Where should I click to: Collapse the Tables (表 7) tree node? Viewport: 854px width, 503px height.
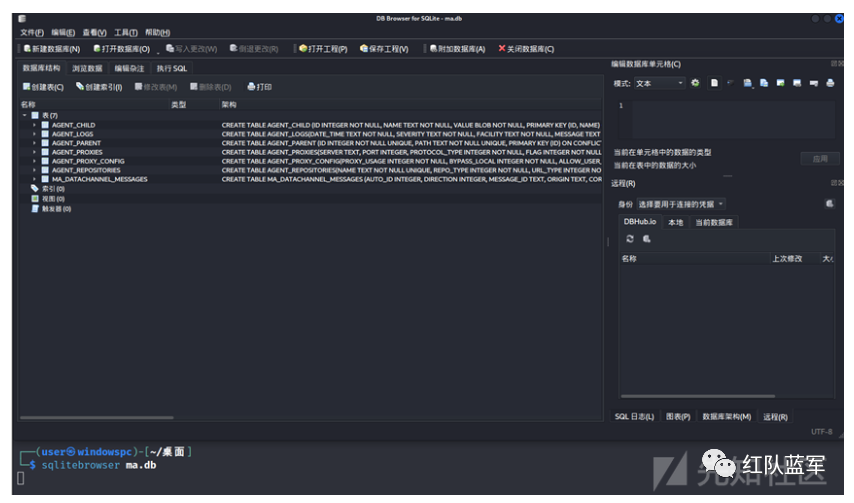pyautogui.click(x=25, y=115)
